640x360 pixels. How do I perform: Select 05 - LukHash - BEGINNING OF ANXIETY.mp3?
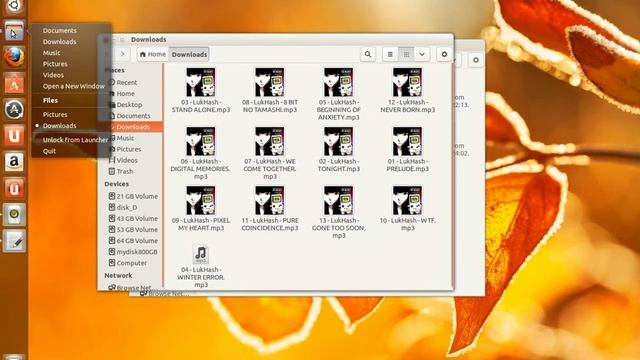coord(338,94)
